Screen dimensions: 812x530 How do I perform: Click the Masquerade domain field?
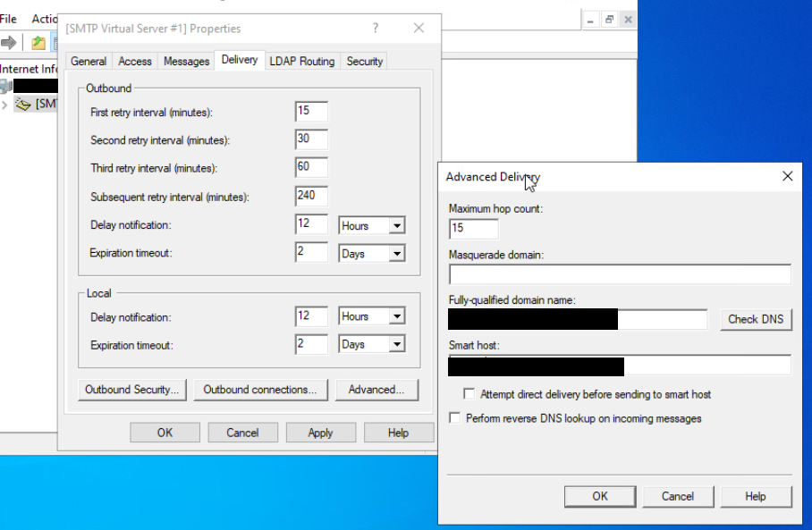click(x=620, y=274)
